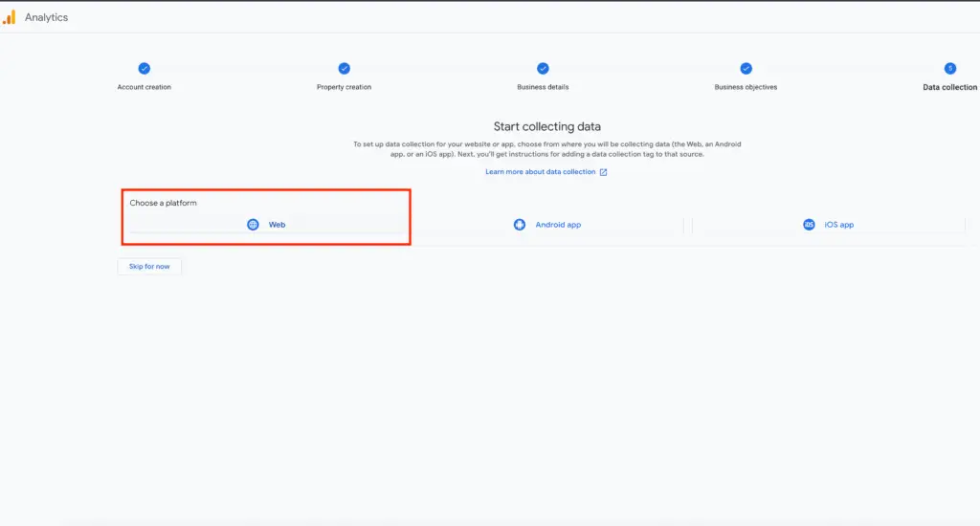Click the Business objectives checkmark circle

tap(746, 68)
